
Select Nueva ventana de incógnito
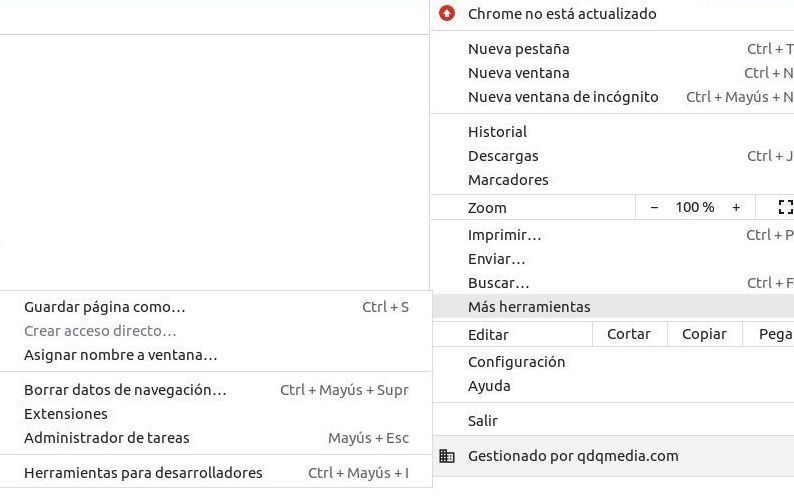coord(563,97)
